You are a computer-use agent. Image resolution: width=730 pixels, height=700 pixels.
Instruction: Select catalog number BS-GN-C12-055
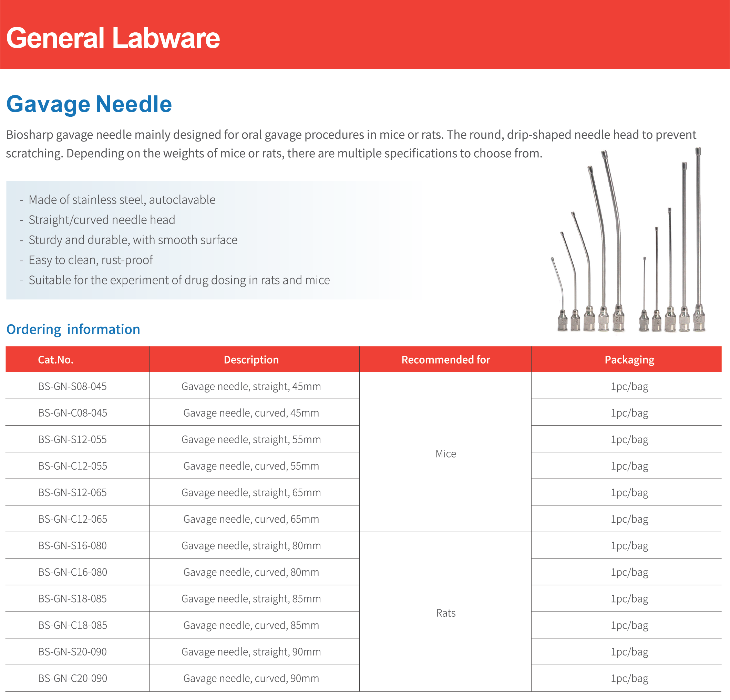[x=72, y=466]
